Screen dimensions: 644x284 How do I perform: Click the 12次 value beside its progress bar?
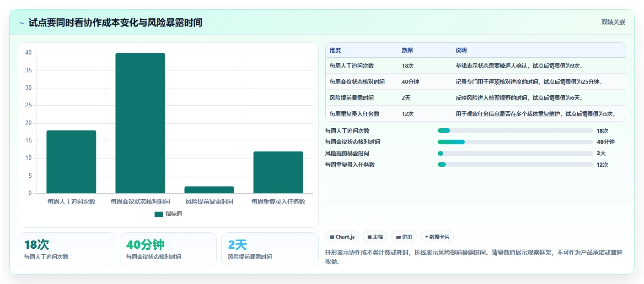(x=603, y=164)
